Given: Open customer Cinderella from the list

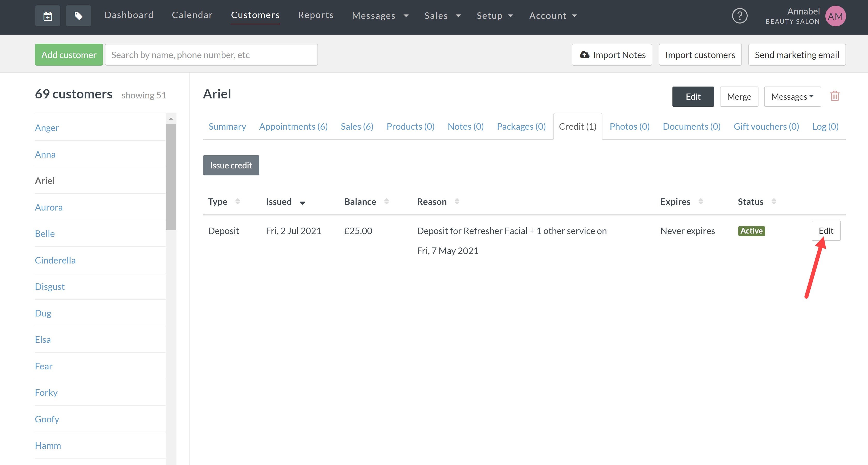Looking at the screenshot, I should click(55, 260).
